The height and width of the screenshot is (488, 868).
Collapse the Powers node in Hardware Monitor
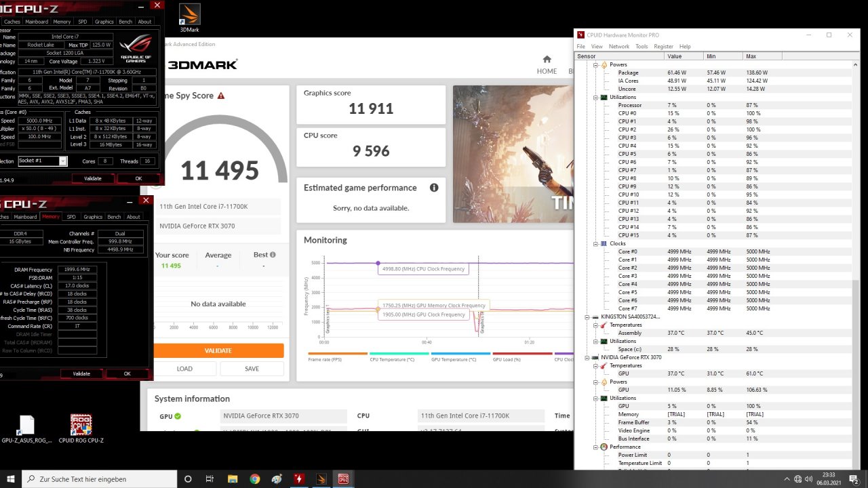tap(596, 64)
